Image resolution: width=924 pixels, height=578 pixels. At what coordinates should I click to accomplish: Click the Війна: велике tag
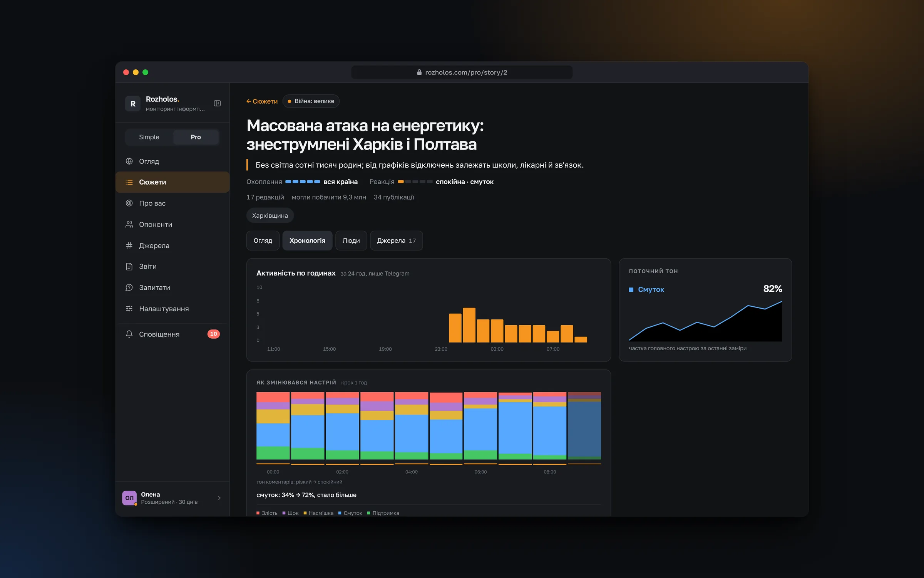(311, 101)
